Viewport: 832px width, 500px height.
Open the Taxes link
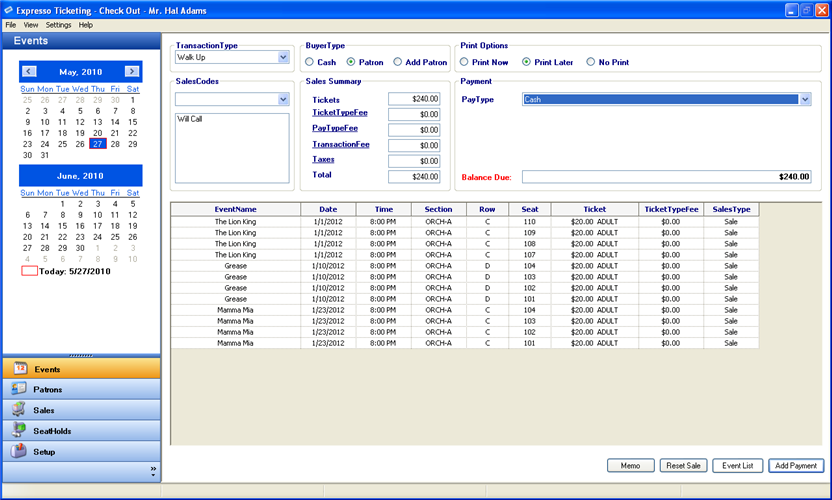pyautogui.click(x=323, y=159)
